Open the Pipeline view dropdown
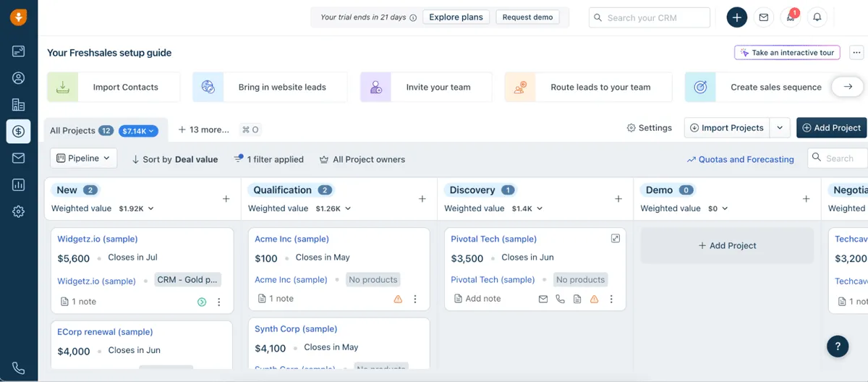The height and width of the screenshot is (382, 868). (83, 158)
